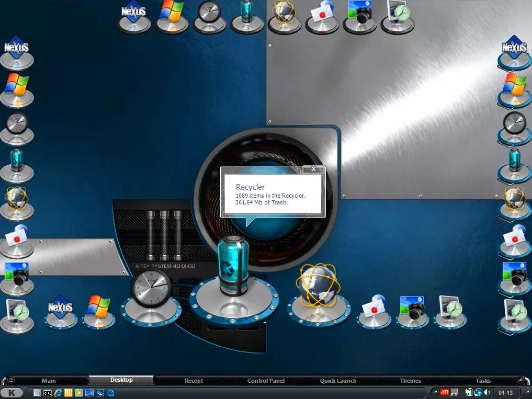Select the Themes tab
This screenshot has width=532, height=399.
pos(411,381)
